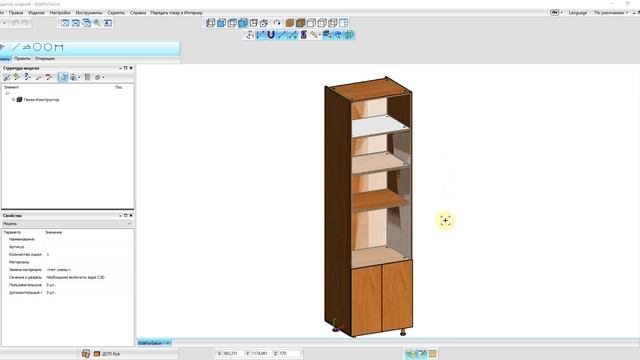
Task: Click the Элемент column header in structure tree
Action: point(11,87)
